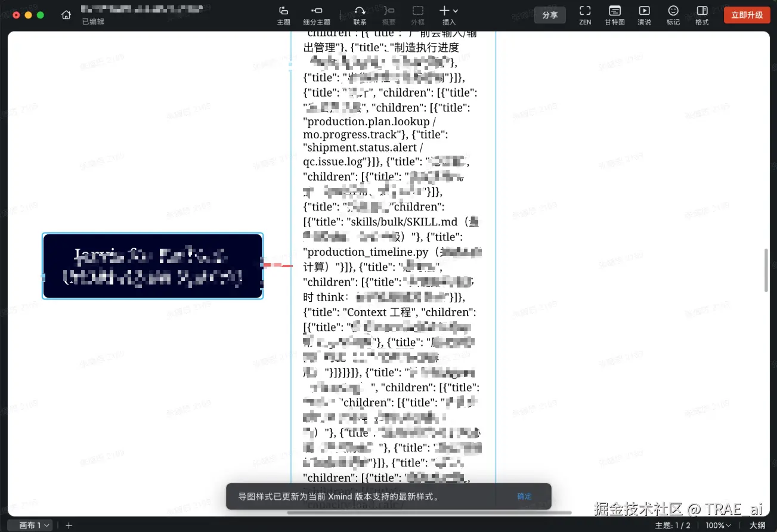Open the 插入 insert menu
777x532 pixels.
pyautogui.click(x=449, y=16)
